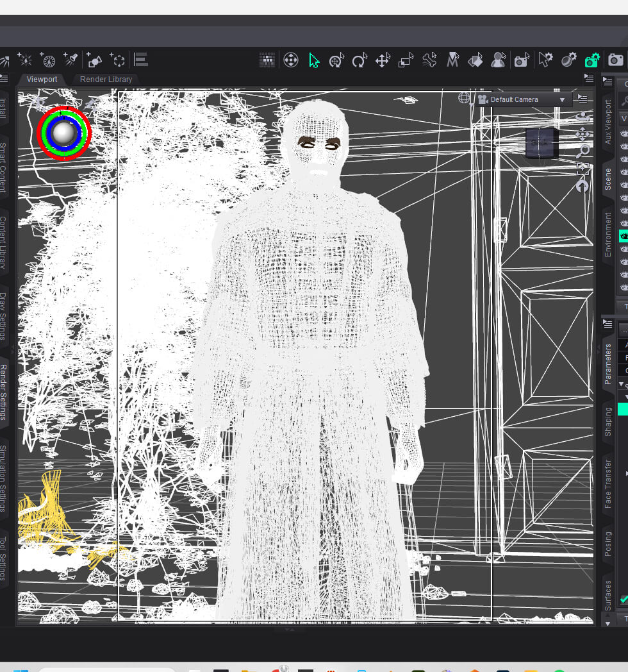Click the pan view control in viewport
The image size is (628, 672).
[582, 134]
